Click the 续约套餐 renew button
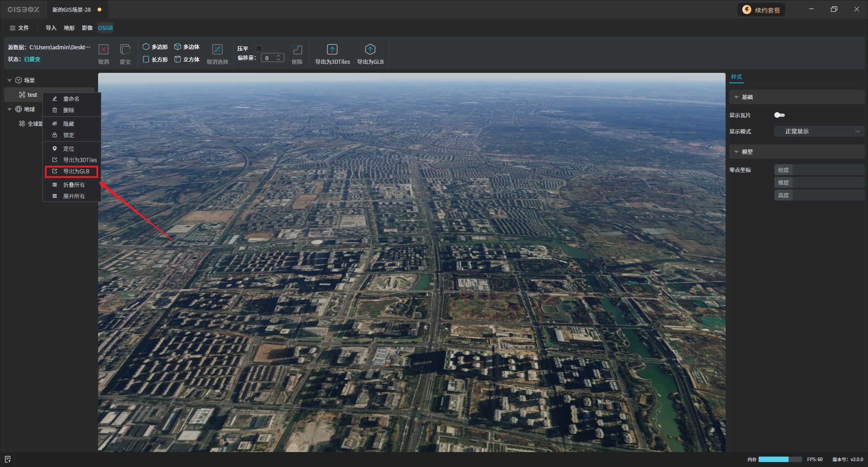Image resolution: width=868 pixels, height=467 pixels. (x=762, y=10)
